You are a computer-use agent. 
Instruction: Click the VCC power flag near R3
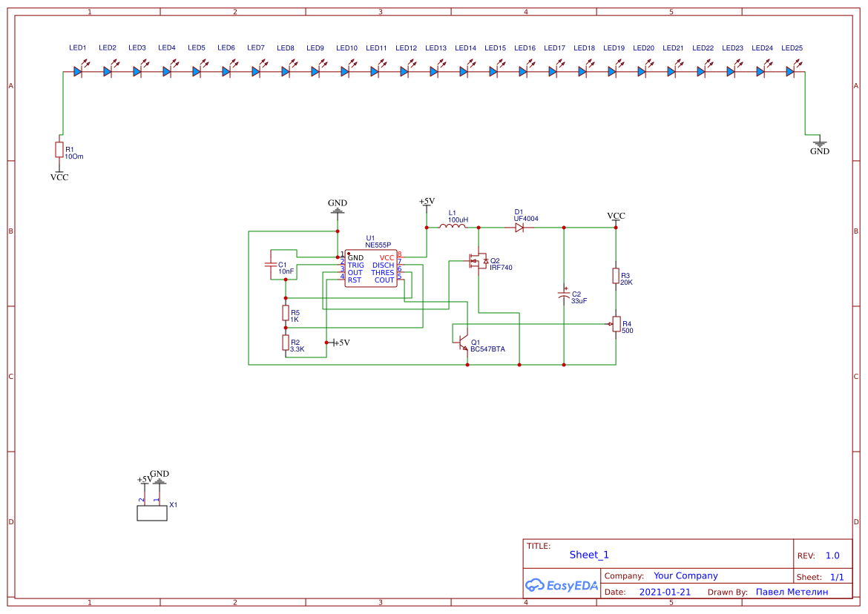[615, 217]
